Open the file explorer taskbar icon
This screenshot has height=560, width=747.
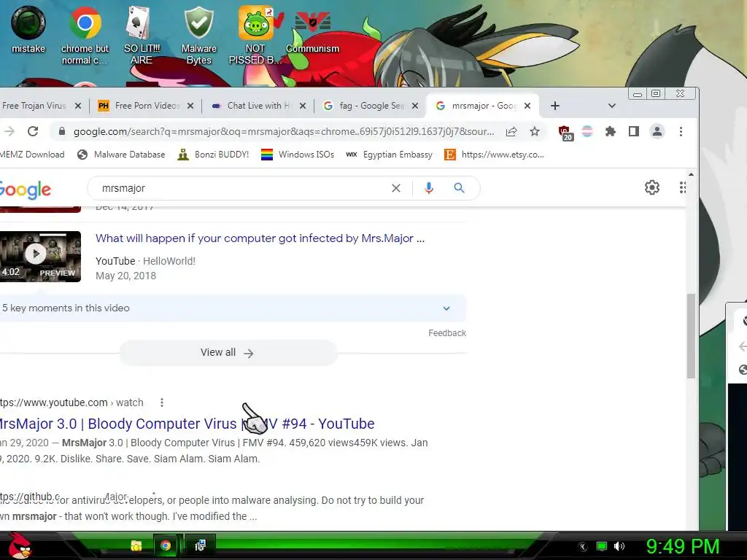pos(136,545)
